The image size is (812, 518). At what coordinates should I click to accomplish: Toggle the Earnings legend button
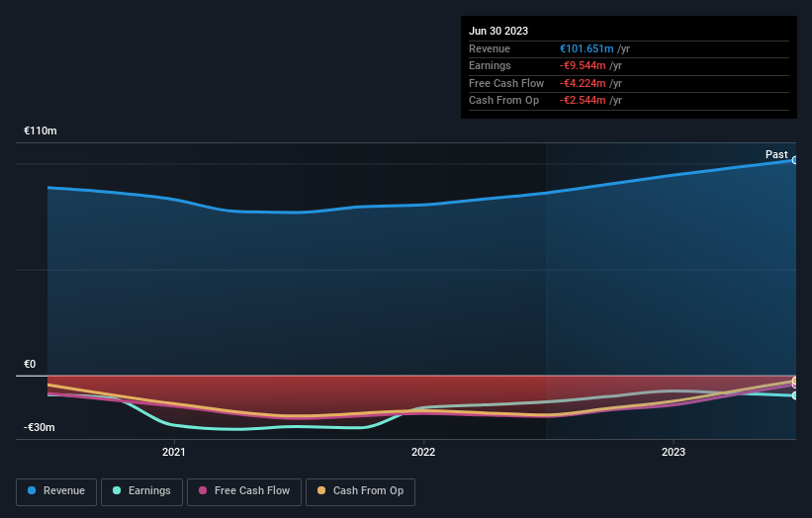point(141,491)
